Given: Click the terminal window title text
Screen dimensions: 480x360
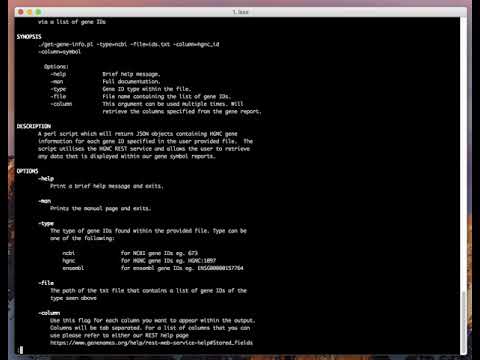Looking at the screenshot, I should 240,12.
